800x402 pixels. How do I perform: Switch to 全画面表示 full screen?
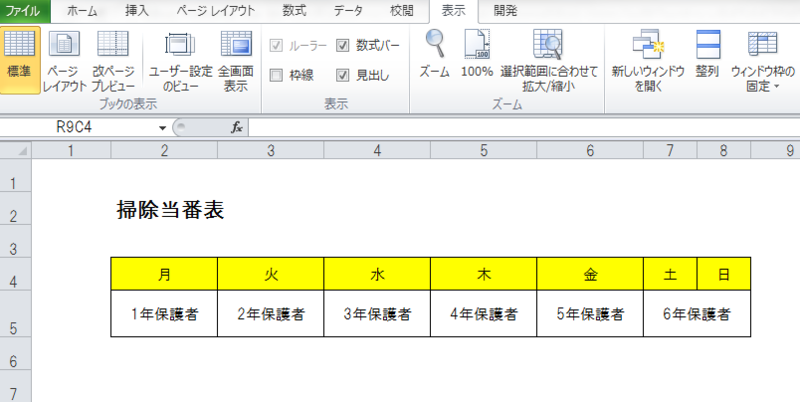click(x=236, y=60)
